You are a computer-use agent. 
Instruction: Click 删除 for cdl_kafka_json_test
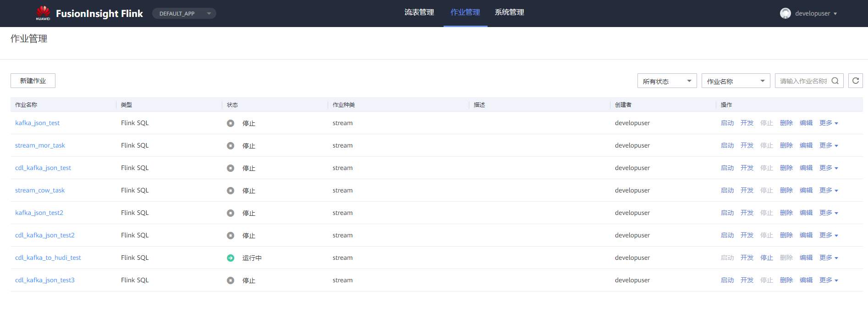[x=786, y=168]
